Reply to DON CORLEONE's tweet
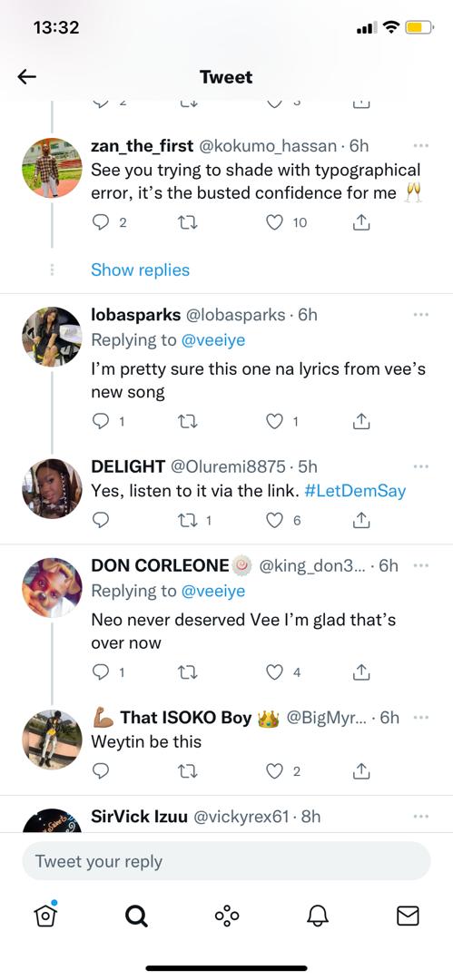 point(100,671)
